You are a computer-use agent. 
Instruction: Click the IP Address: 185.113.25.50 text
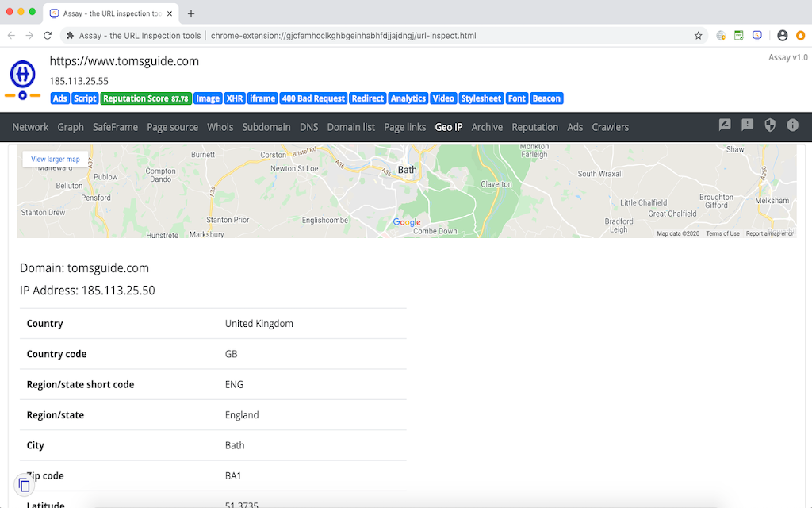[x=87, y=291]
